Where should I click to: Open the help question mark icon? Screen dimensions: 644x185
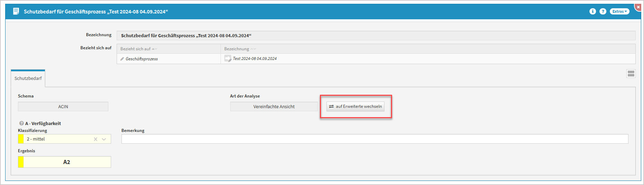click(x=603, y=11)
